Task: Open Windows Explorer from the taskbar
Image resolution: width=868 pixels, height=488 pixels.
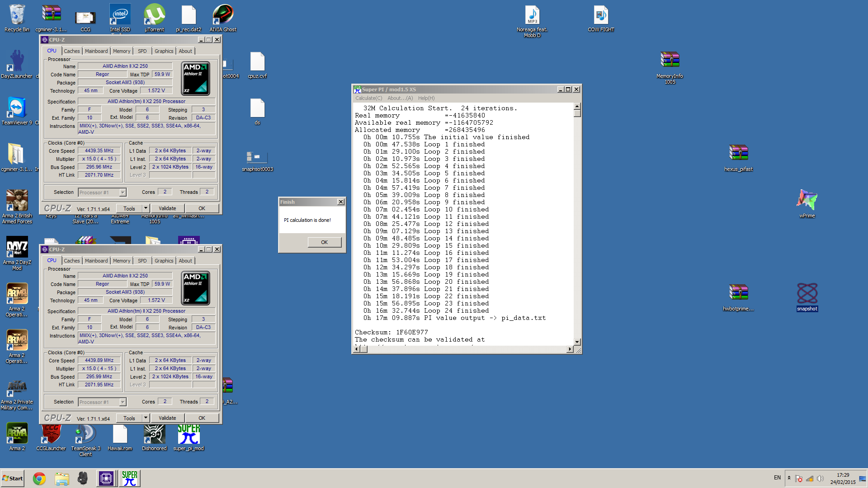Action: (62, 479)
